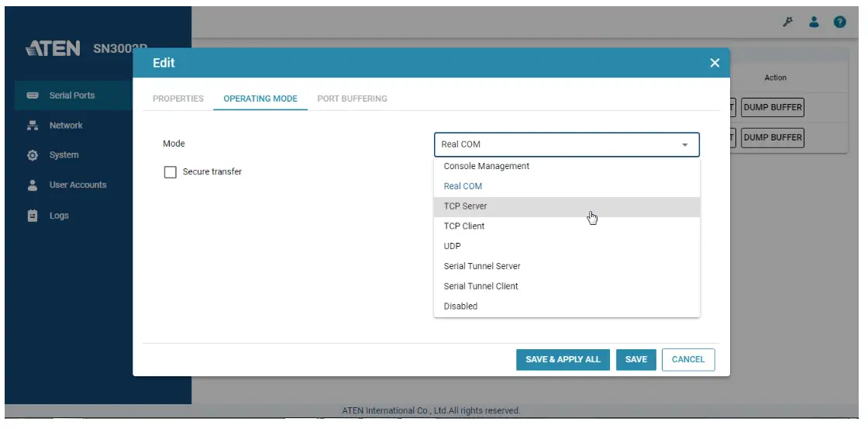Click the Logs clipboard icon

[33, 216]
